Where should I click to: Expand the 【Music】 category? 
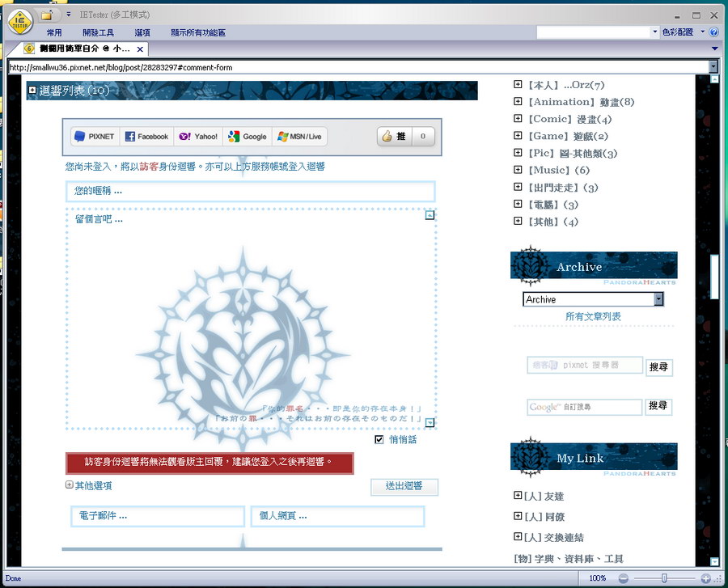coord(518,170)
